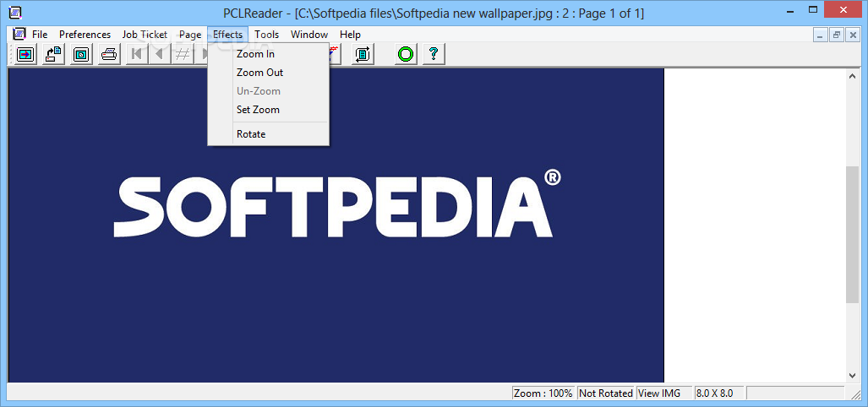Click the nested-rectangles fit page toolbar icon
The image size is (868, 407).
point(81,54)
